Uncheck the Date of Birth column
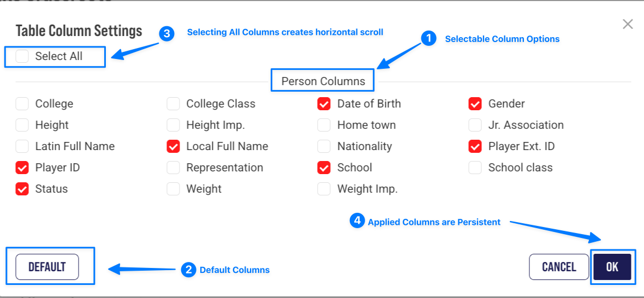 [324, 104]
